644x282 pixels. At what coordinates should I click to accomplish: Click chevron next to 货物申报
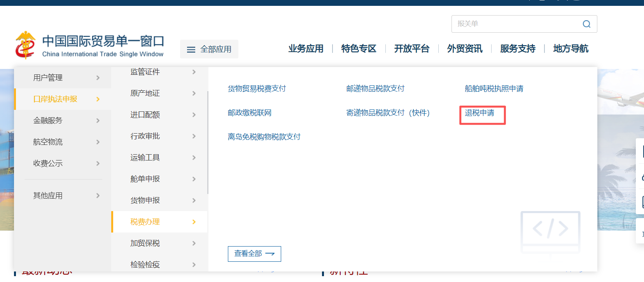194,201
